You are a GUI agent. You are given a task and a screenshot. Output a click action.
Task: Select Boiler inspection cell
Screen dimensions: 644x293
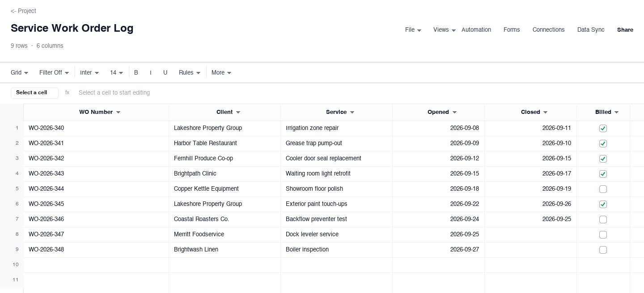coord(336,250)
